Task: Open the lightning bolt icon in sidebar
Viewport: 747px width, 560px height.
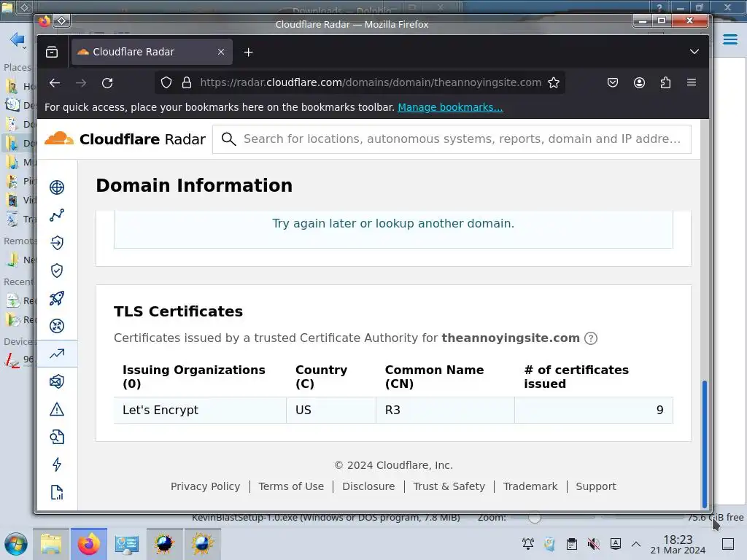Action: tap(57, 464)
